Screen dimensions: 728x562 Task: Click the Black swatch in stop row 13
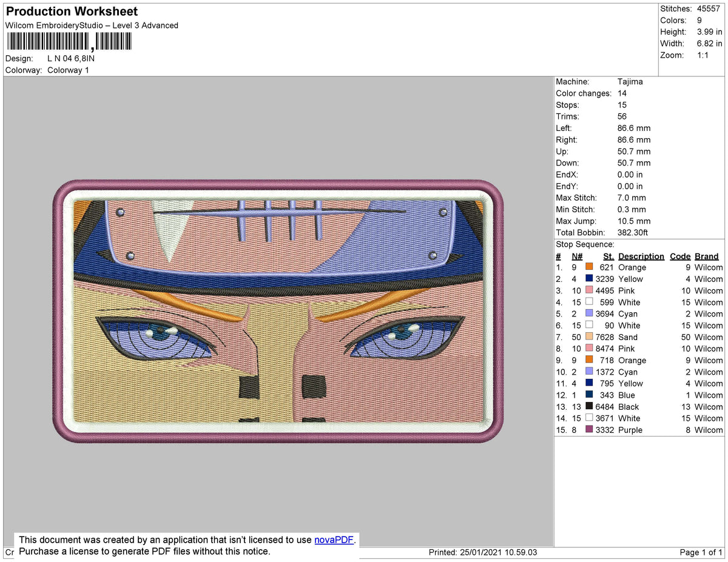pos(589,407)
